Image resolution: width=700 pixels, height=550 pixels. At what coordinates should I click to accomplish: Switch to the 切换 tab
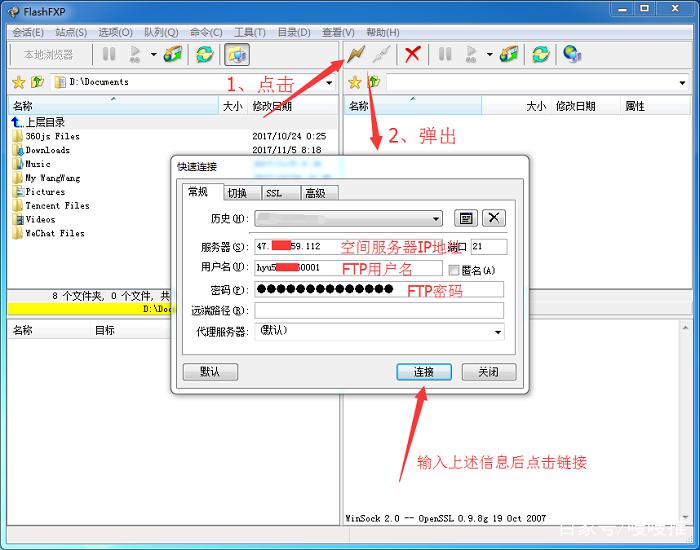242,193
